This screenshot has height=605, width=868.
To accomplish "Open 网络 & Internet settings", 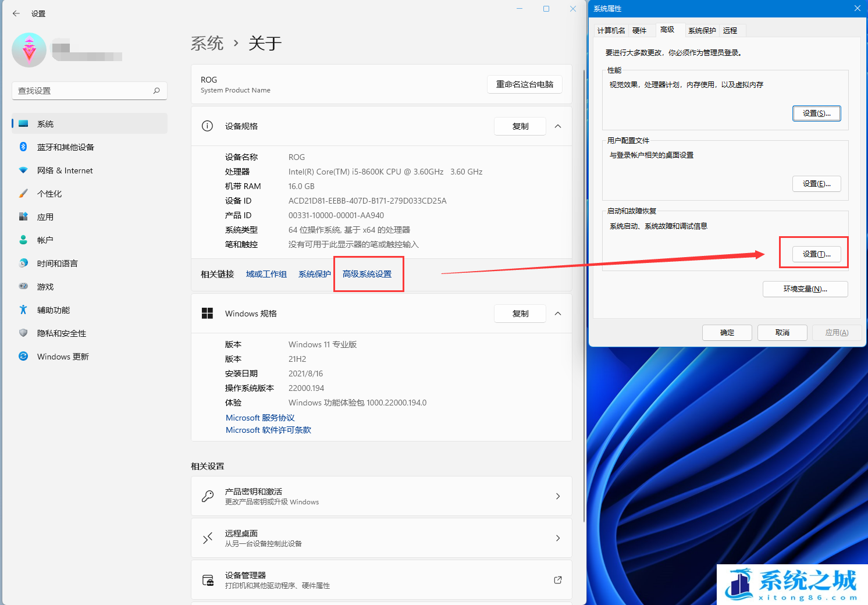I will coord(90,170).
